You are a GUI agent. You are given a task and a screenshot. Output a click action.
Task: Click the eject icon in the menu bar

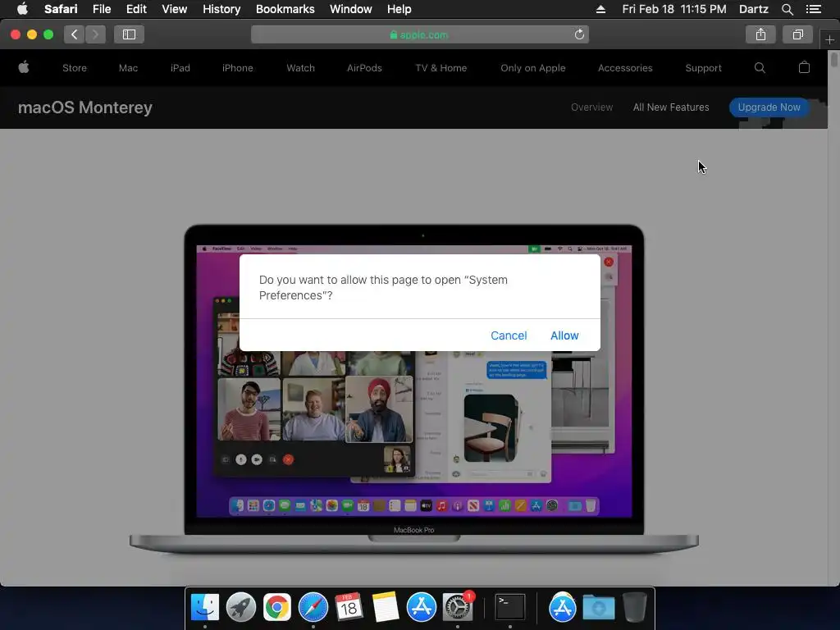click(x=601, y=9)
